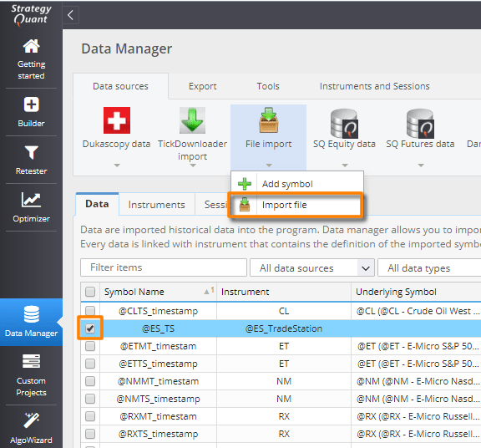The image size is (481, 448).
Task: Sort by Symbol Name column header
Action: pyautogui.click(x=158, y=292)
